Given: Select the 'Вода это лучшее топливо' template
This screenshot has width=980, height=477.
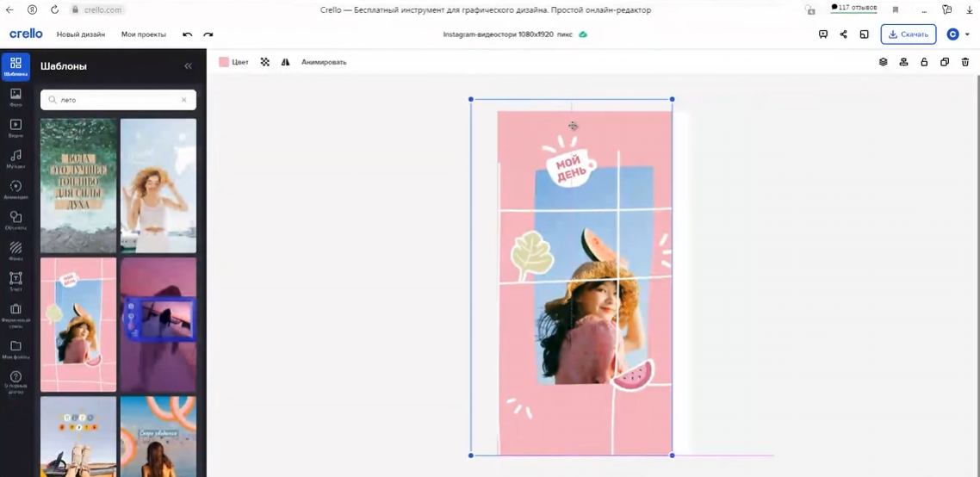Looking at the screenshot, I should coord(78,186).
